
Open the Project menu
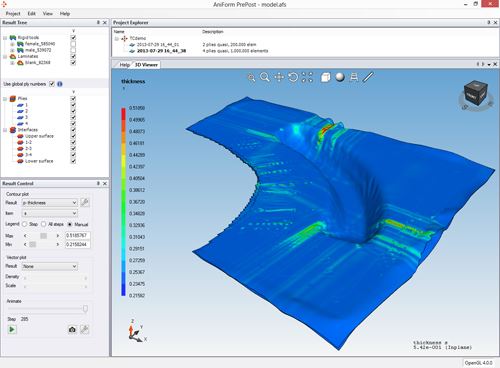click(x=13, y=14)
